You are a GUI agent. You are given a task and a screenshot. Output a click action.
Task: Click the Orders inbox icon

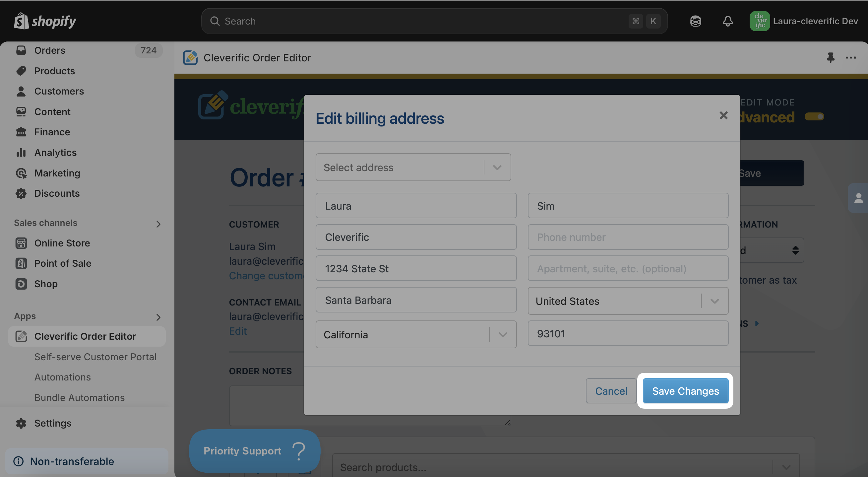click(21, 50)
